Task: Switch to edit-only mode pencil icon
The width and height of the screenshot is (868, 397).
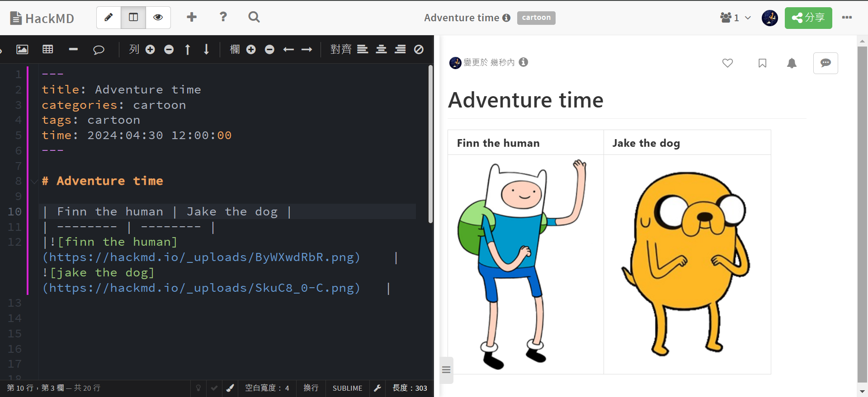Action: click(x=108, y=18)
